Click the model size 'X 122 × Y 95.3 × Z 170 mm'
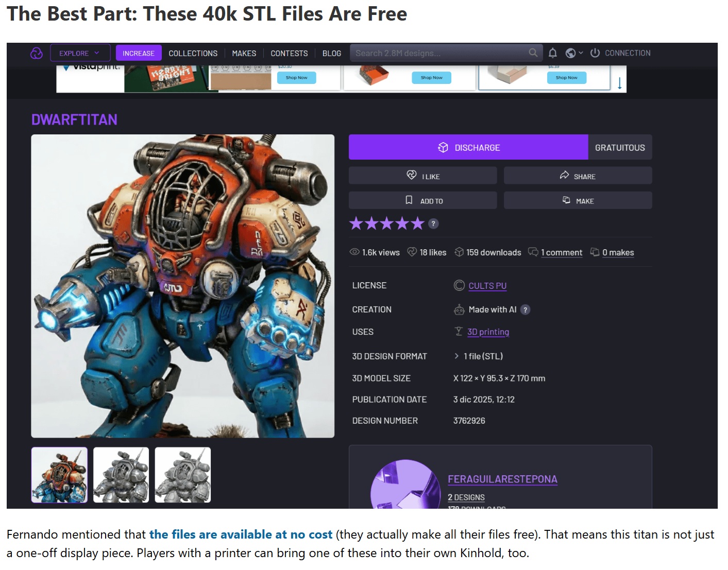The width and height of the screenshot is (728, 570). pyautogui.click(x=499, y=378)
